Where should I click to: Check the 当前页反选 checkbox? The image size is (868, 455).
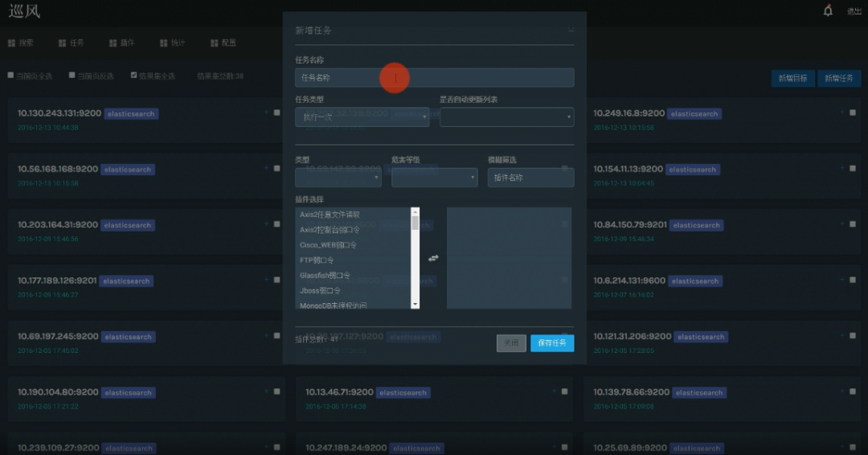(x=72, y=76)
